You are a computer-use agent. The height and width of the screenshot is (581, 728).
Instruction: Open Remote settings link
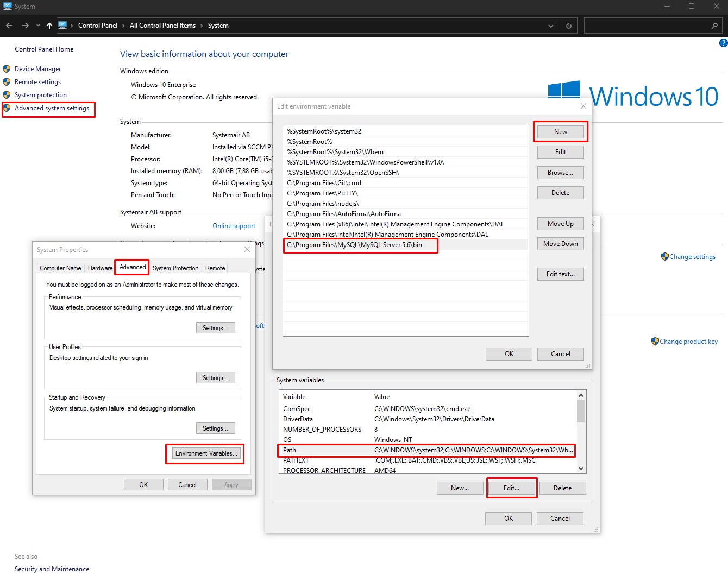(37, 82)
